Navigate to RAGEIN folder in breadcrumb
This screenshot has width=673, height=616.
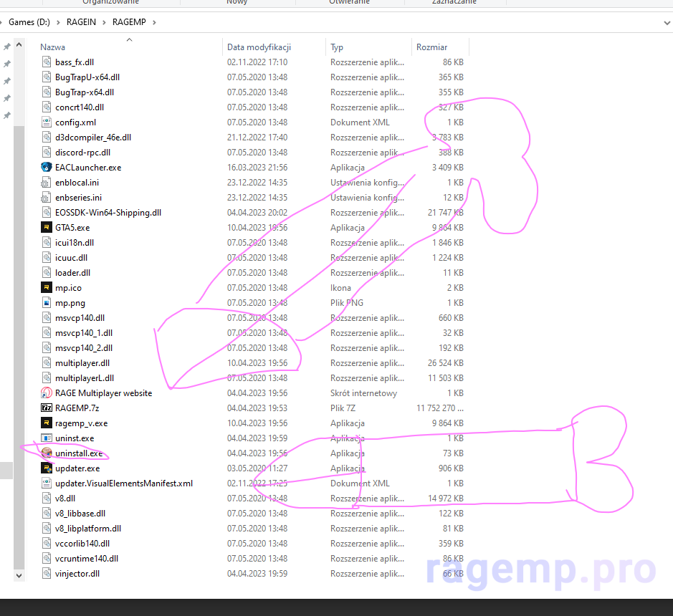pos(82,22)
